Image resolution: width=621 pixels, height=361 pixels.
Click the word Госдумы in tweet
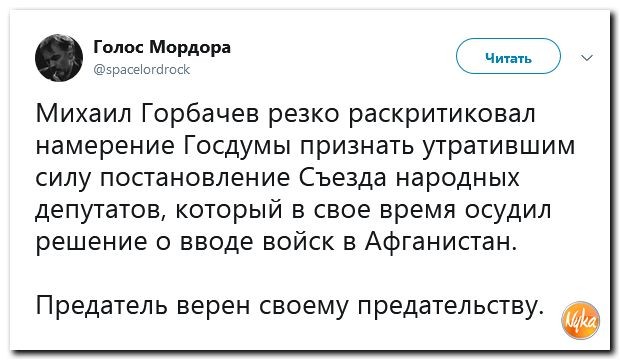coord(237,146)
